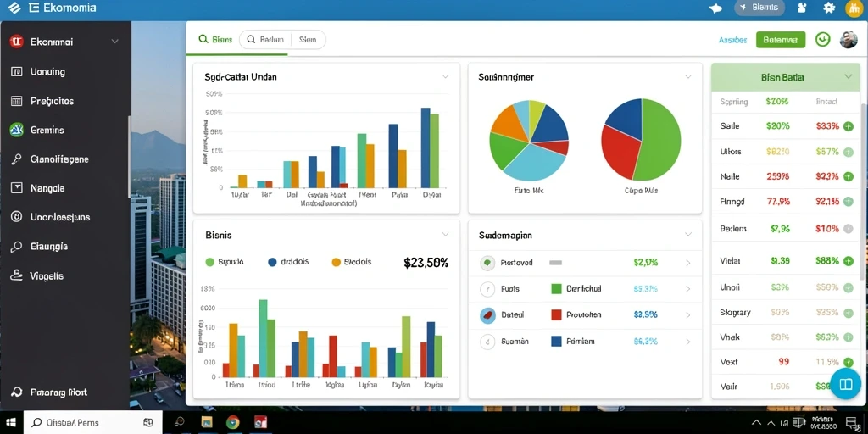
Task: Open the user avatar in header
Action: coord(848,39)
